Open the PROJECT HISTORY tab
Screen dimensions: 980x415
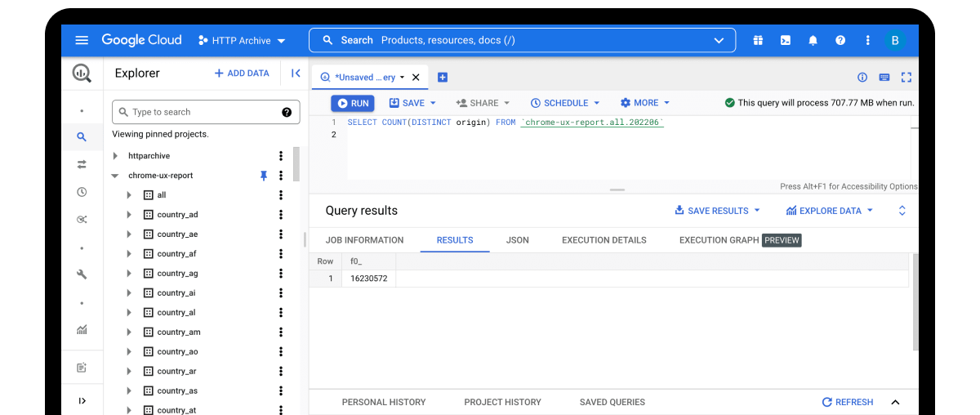point(502,402)
